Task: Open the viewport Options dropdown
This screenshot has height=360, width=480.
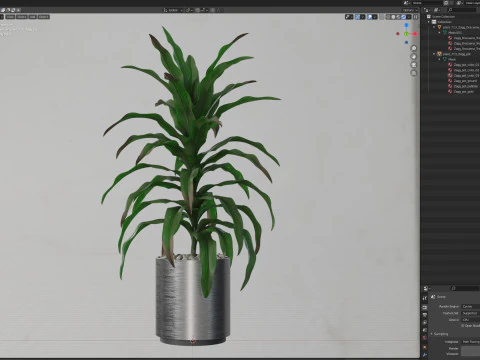Action: click(x=410, y=10)
